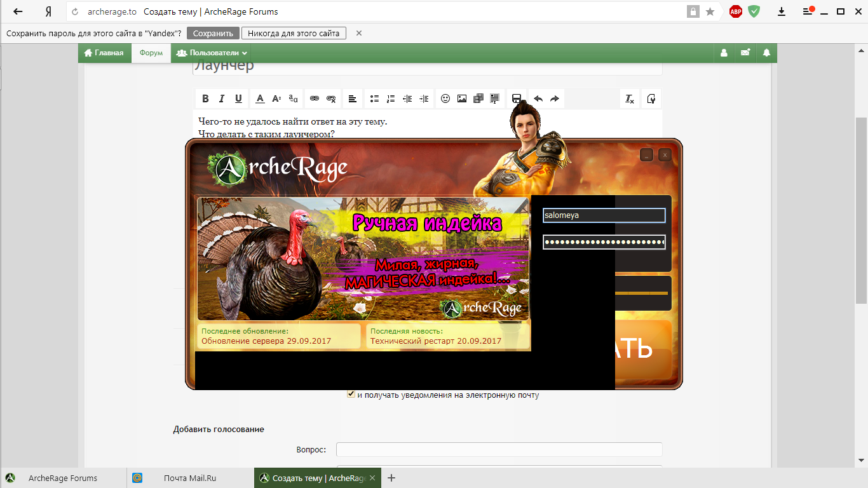Toggle underline formatting in the editor

coord(238,98)
